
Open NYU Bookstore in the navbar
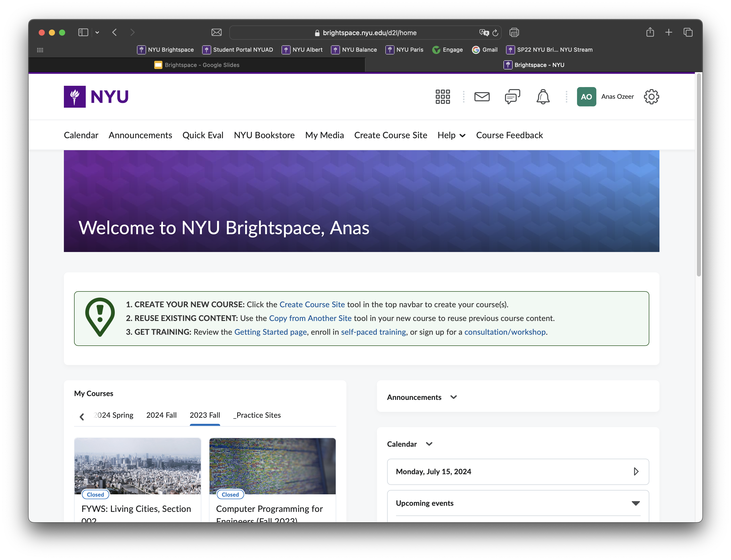pyautogui.click(x=264, y=135)
